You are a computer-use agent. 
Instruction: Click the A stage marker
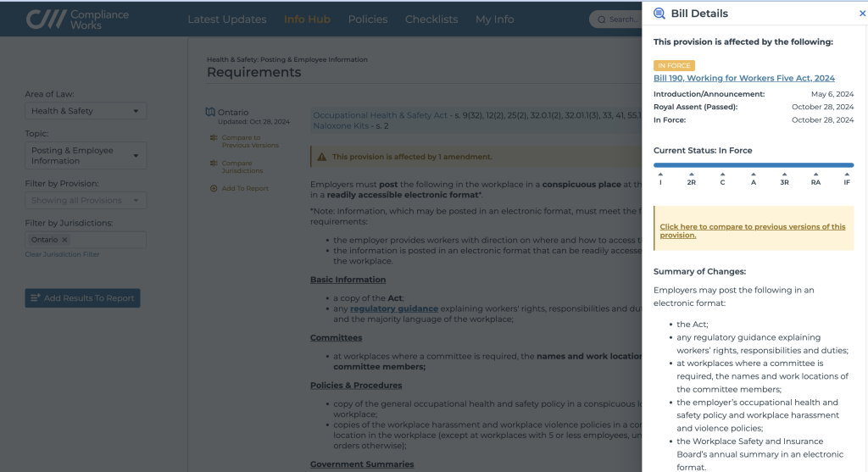point(754,180)
